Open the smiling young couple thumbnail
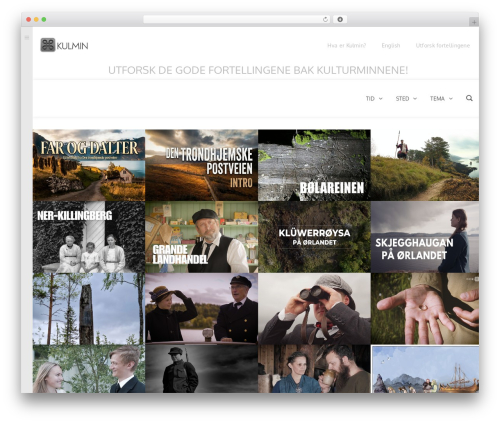 coord(89,369)
